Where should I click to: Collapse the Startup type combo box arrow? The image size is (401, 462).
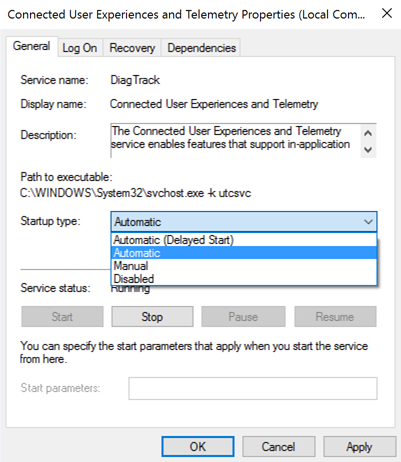[x=368, y=222]
